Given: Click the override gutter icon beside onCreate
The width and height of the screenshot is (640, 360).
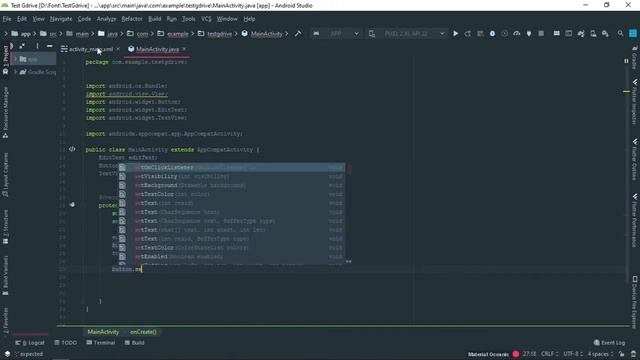Looking at the screenshot, I should click(x=72, y=204).
